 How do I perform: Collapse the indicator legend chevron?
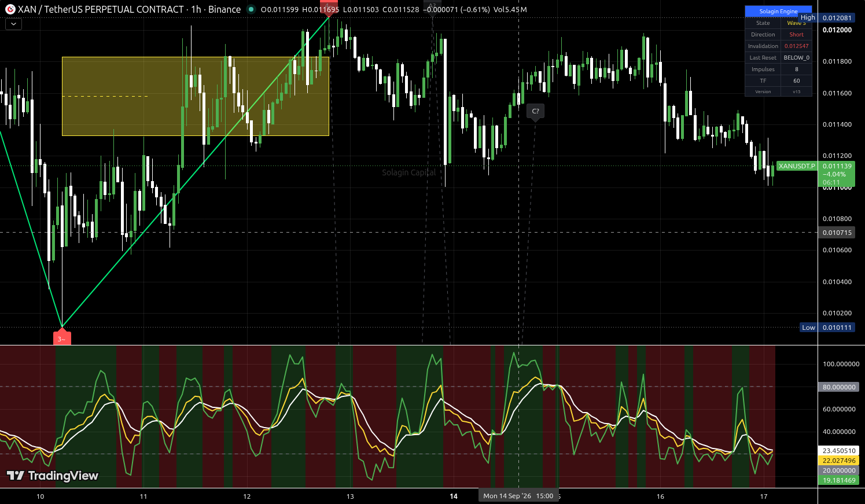click(13, 24)
